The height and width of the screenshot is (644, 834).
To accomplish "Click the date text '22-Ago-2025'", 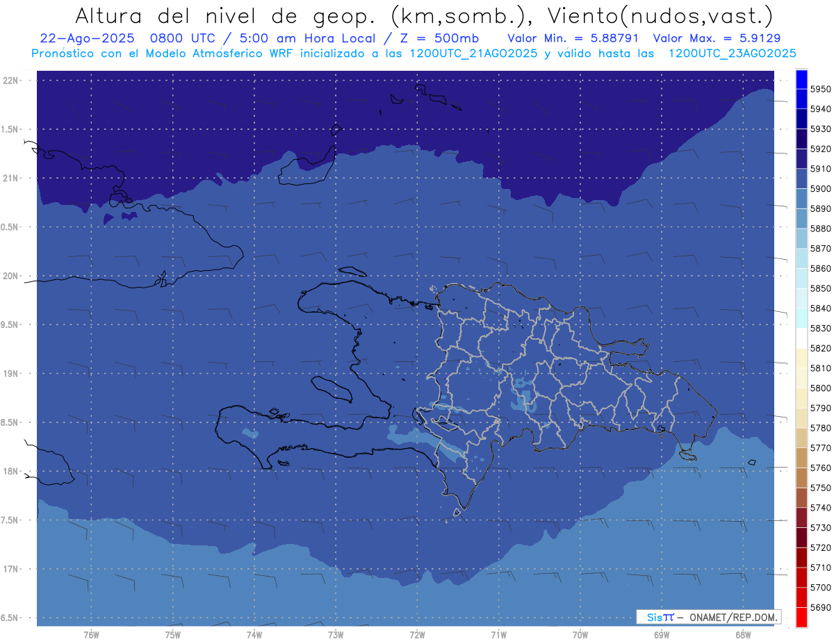I will (x=76, y=38).
